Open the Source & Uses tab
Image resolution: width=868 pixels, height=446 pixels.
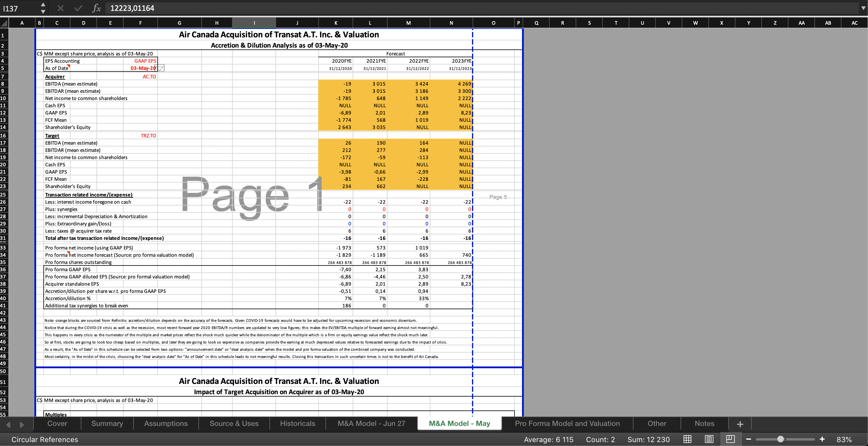(x=234, y=423)
